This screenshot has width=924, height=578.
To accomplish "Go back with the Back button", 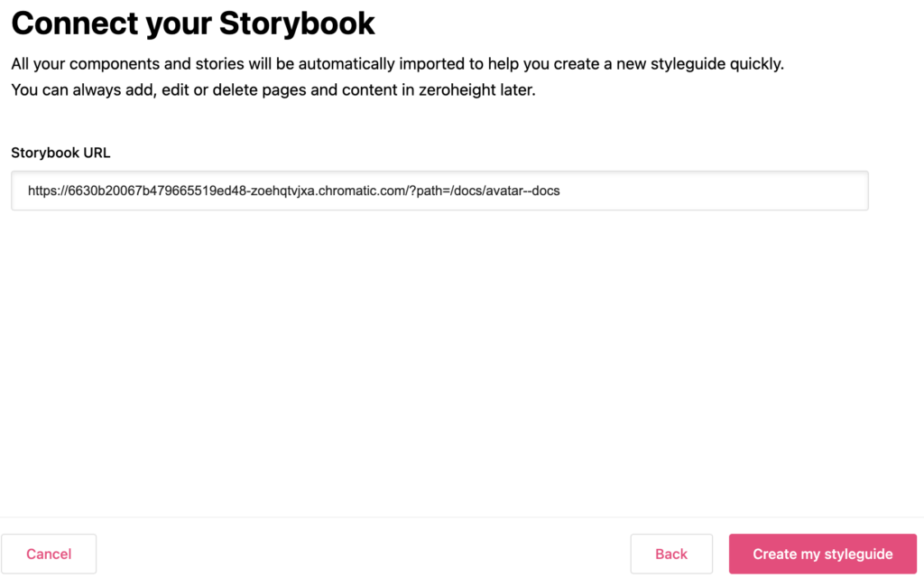I will click(x=671, y=554).
